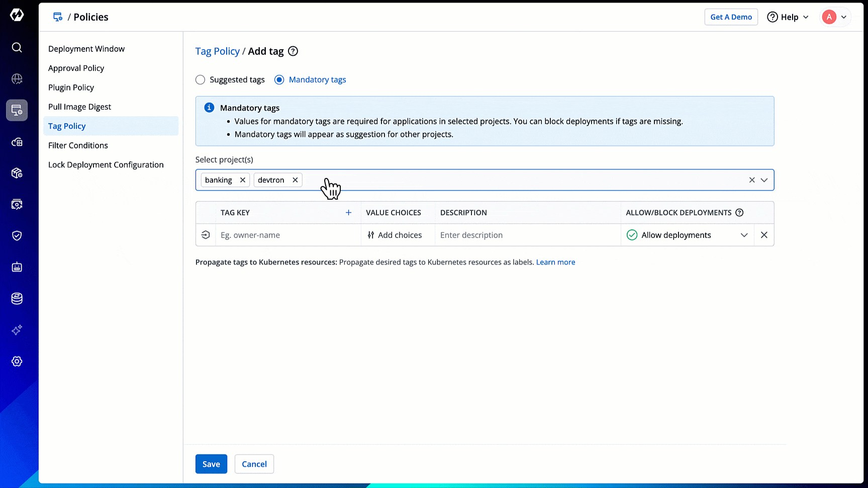Expand the Allow deployments dropdown
This screenshot has width=868, height=488.
tap(744, 235)
